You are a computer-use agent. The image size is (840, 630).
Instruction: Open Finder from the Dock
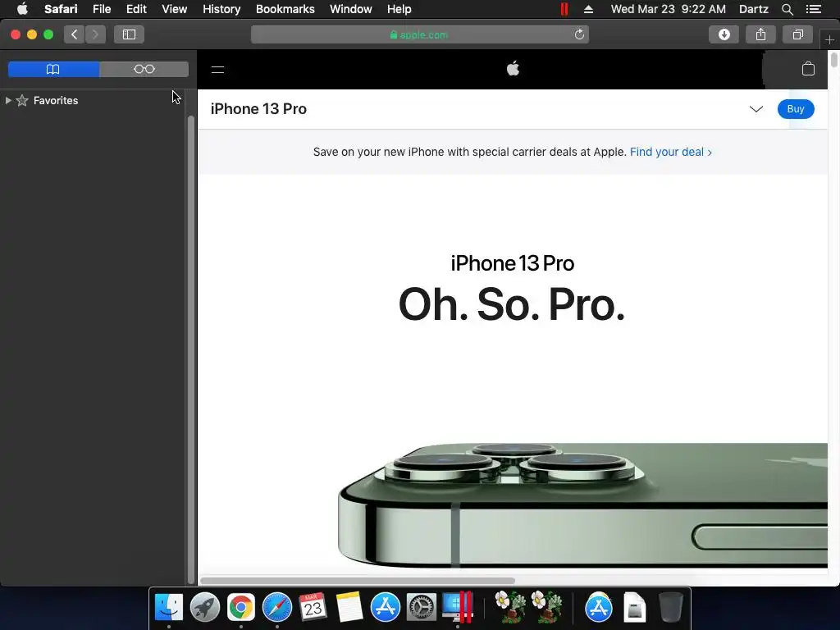coord(169,607)
